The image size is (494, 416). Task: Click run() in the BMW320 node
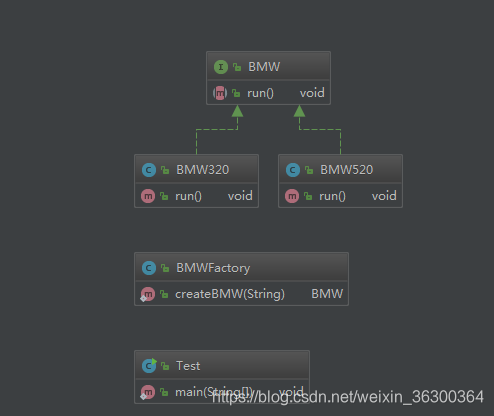coord(188,196)
